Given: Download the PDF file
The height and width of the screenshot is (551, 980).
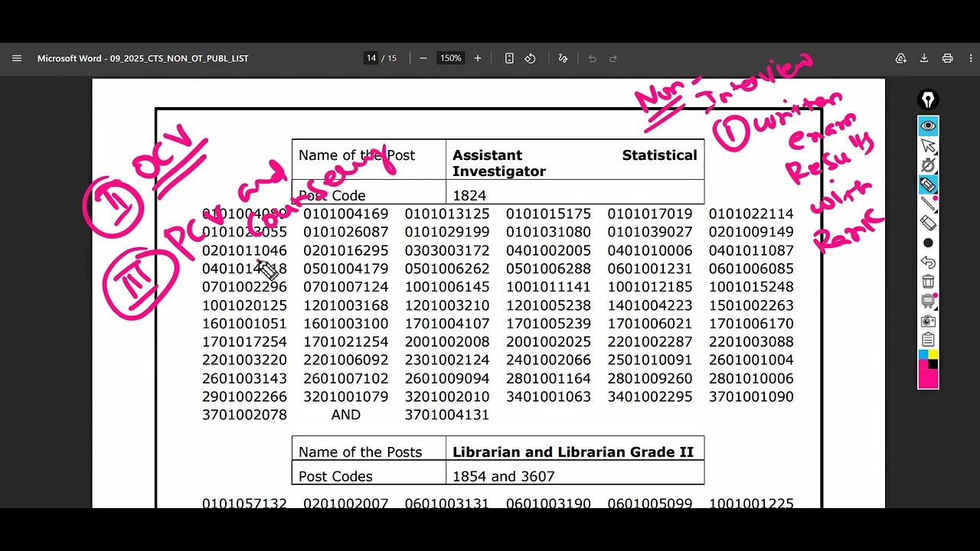Looking at the screenshot, I should (924, 58).
